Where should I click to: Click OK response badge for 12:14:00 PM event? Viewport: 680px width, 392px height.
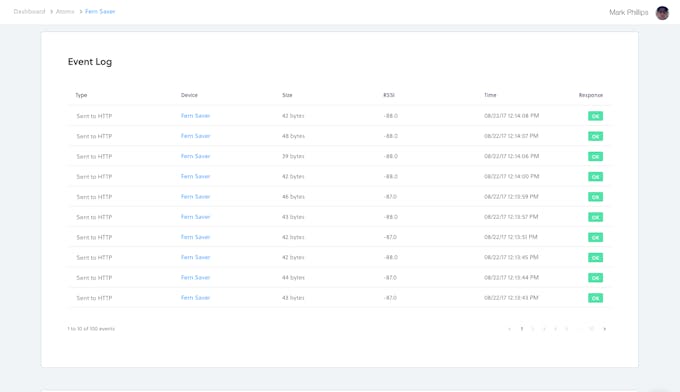click(595, 177)
